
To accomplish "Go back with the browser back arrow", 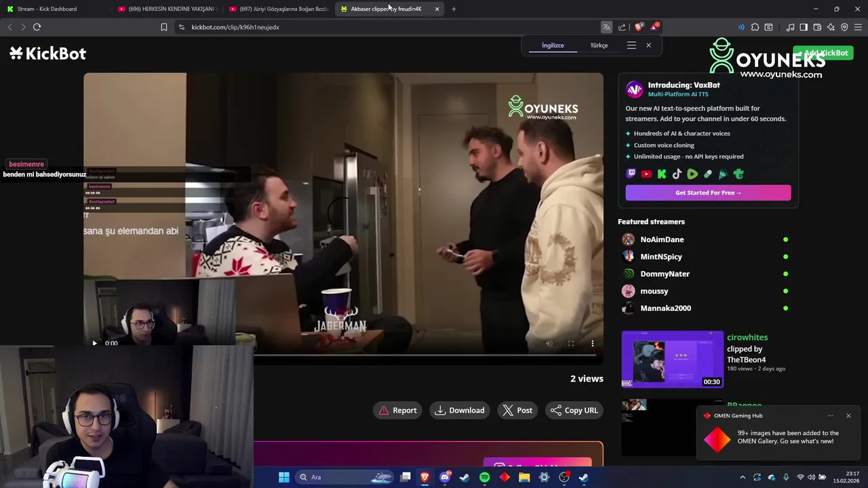I will click(x=9, y=27).
